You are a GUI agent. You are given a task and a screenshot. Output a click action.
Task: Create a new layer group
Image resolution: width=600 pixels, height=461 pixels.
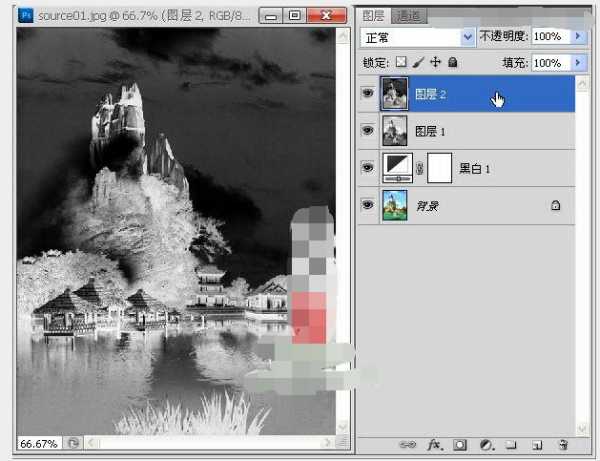(x=511, y=444)
